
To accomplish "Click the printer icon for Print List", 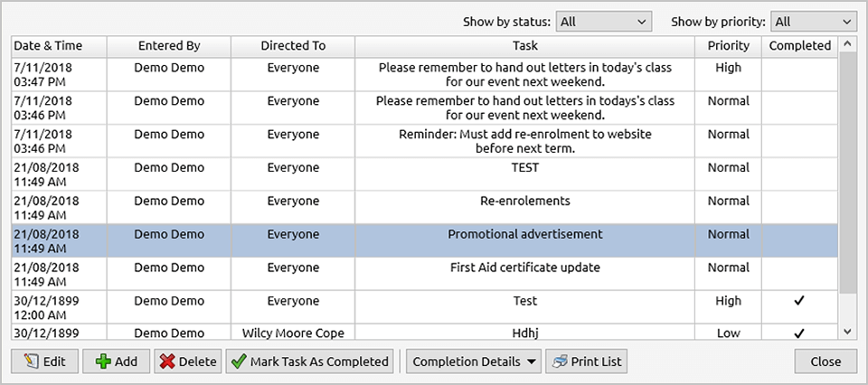I will coord(560,362).
